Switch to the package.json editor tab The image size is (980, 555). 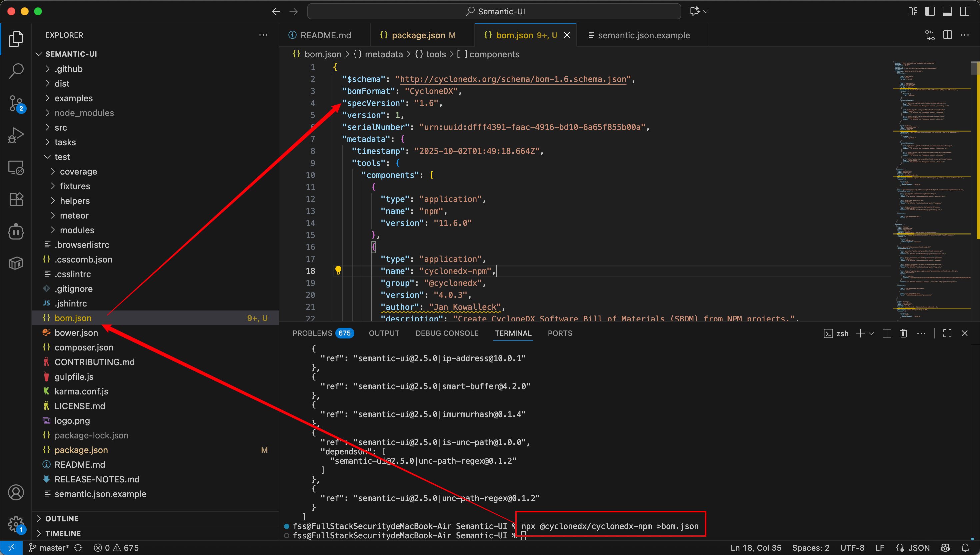(x=418, y=35)
